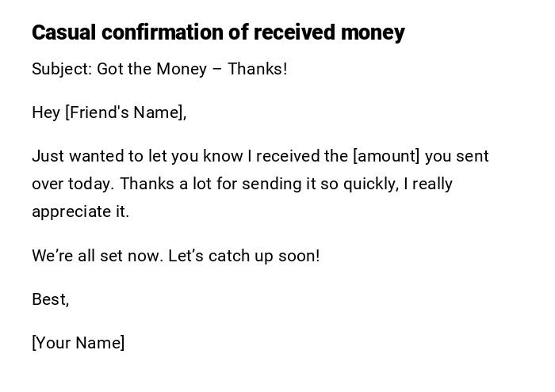Click the text "appreciate it."
Image resolution: width=555 pixels, height=392 pixels.
pos(80,211)
